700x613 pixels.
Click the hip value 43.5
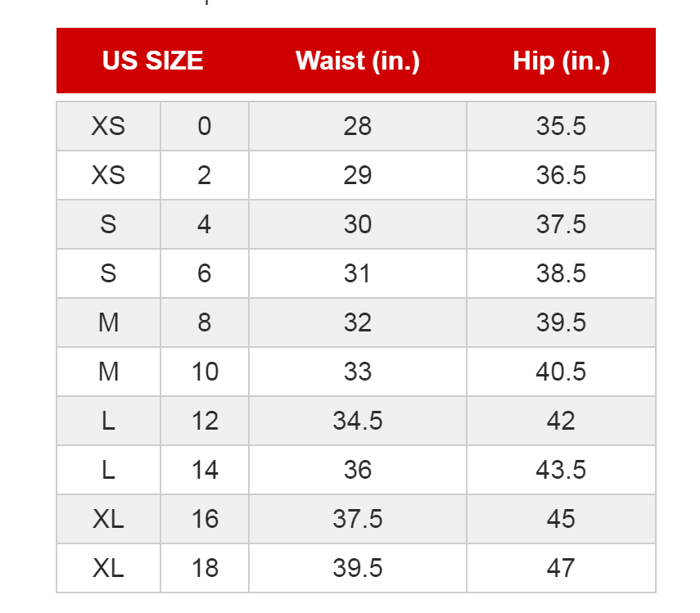[561, 470]
